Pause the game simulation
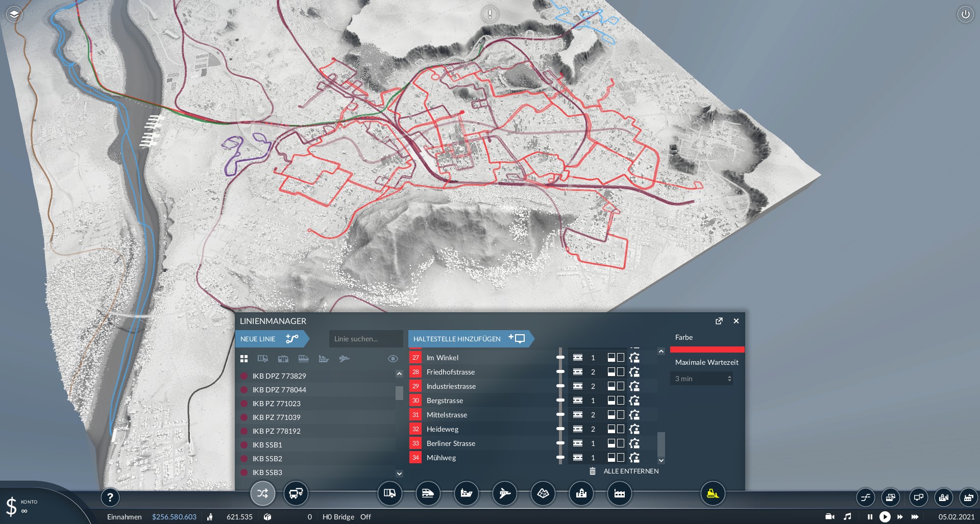980x524 pixels. (x=870, y=517)
